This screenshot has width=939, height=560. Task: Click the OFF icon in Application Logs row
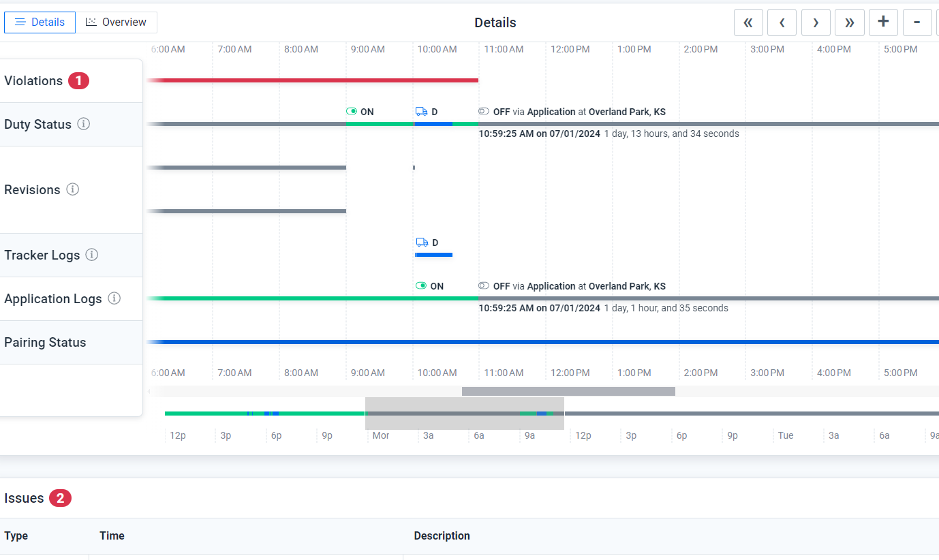(x=484, y=286)
